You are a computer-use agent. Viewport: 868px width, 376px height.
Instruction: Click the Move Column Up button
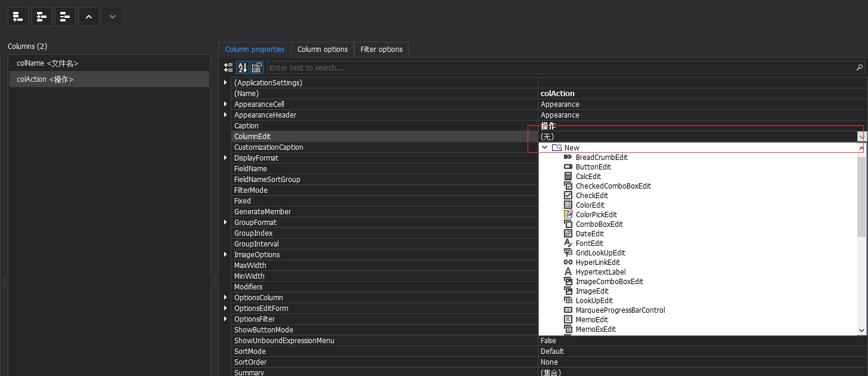click(x=88, y=16)
